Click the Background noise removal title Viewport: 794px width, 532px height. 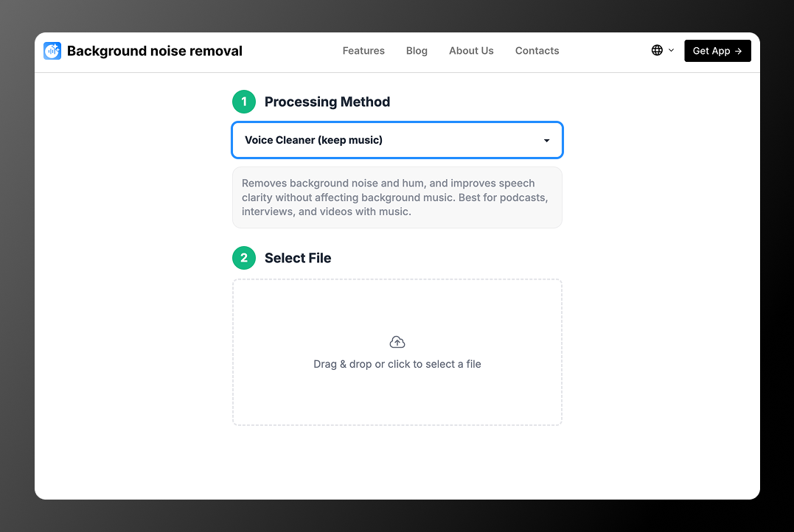coord(155,51)
